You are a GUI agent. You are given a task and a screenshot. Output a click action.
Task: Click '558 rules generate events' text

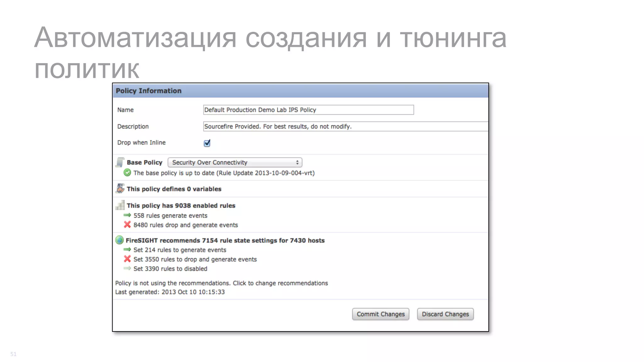click(170, 216)
